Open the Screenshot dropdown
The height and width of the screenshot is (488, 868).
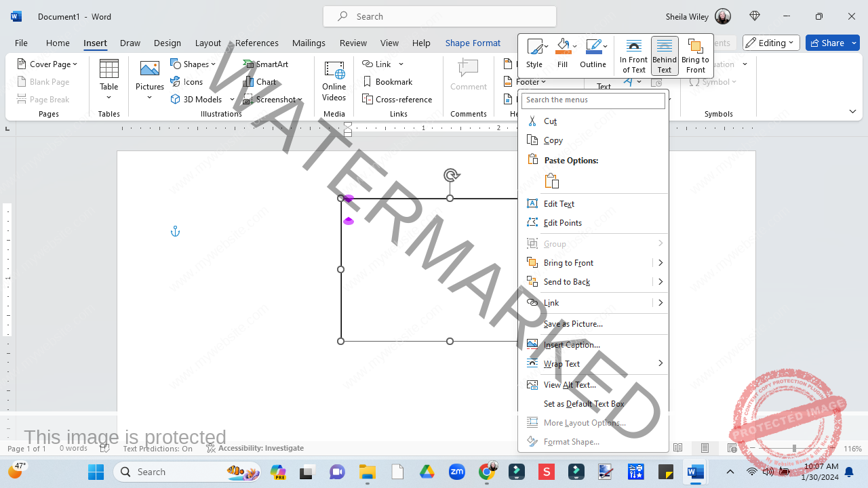[273, 100]
